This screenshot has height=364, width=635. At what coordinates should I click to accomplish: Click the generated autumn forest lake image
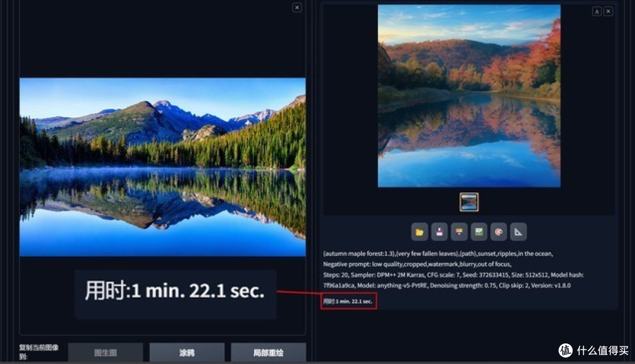(x=469, y=96)
